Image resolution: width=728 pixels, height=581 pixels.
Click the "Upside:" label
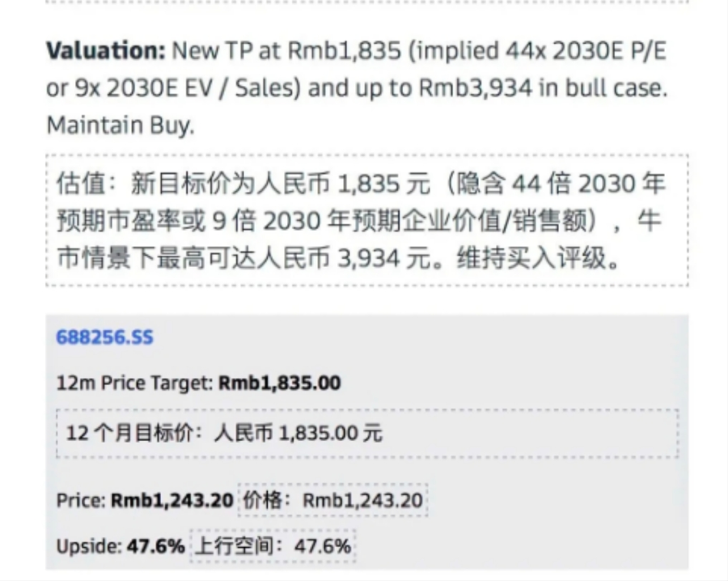pyautogui.click(x=88, y=546)
